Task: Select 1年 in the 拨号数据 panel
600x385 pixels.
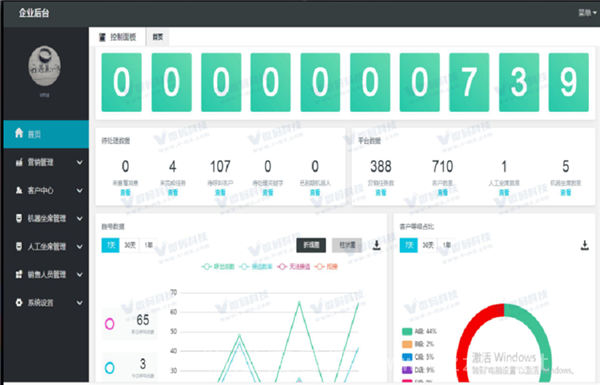Action: (148, 245)
